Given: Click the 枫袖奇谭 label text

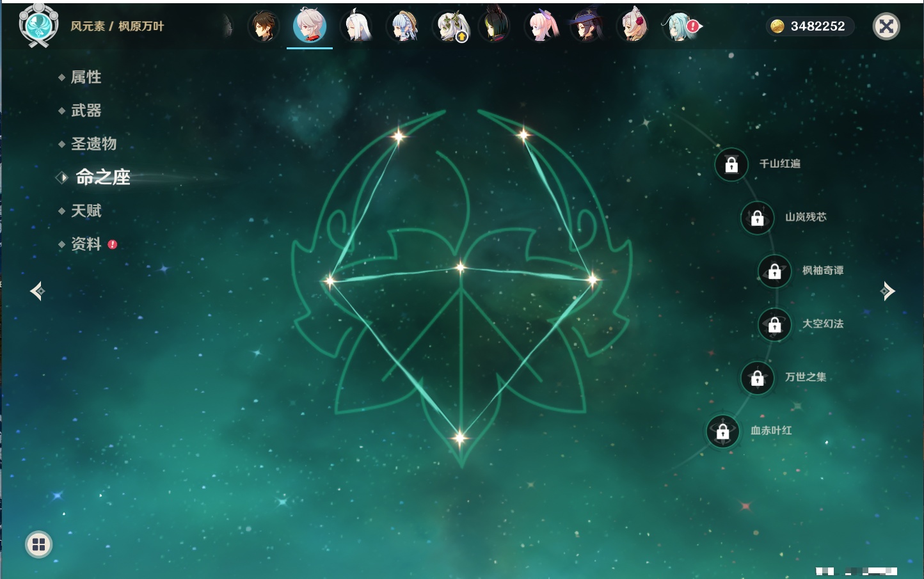Looking at the screenshot, I should (823, 271).
